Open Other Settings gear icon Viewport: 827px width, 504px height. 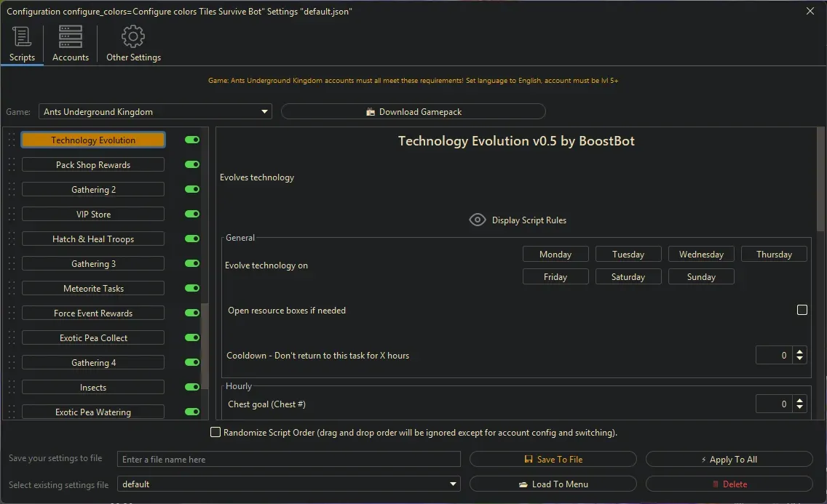coord(133,36)
